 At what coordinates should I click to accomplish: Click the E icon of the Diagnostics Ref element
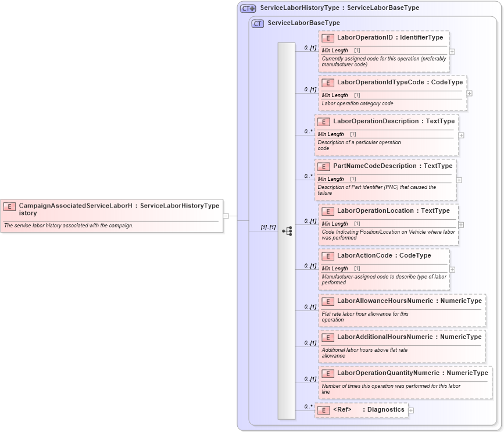pyautogui.click(x=324, y=409)
